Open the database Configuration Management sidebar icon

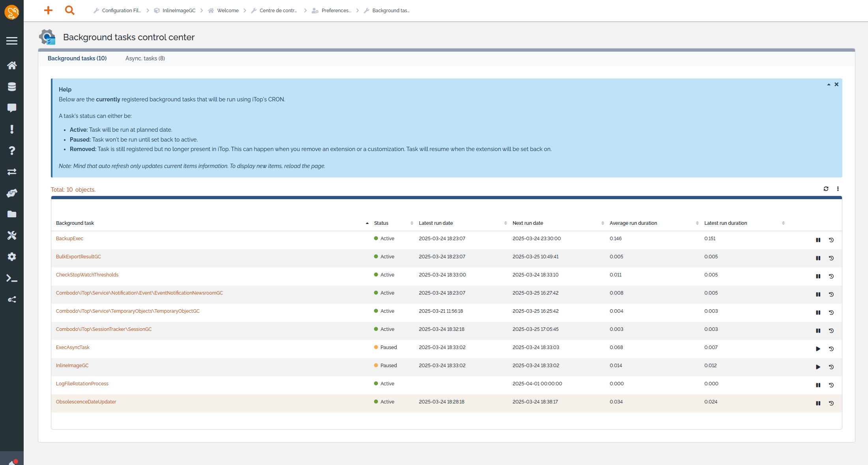pyautogui.click(x=12, y=87)
